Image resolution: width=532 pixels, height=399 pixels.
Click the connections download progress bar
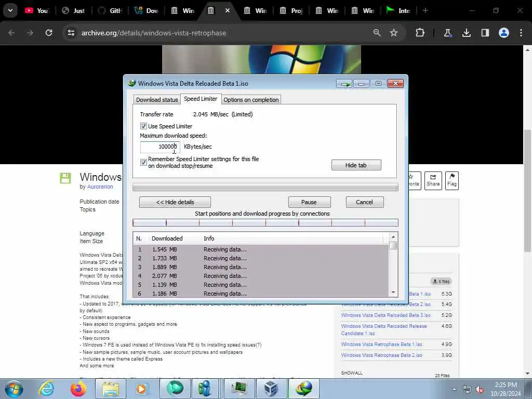265,223
